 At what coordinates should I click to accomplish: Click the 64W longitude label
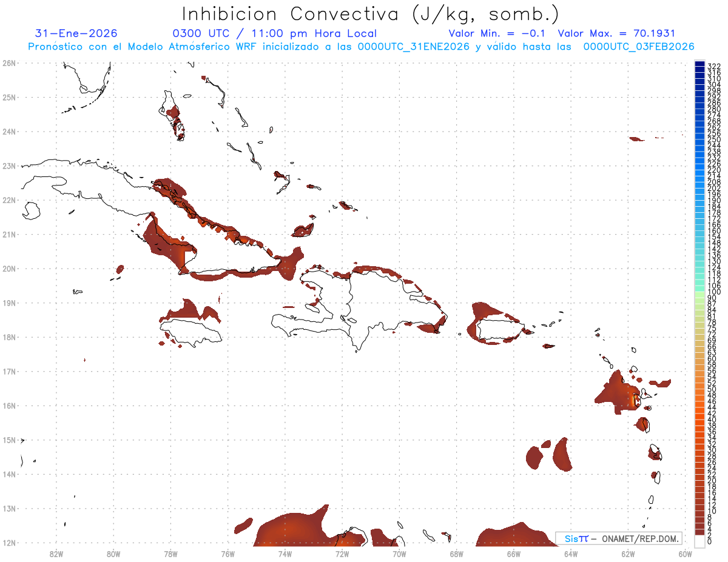click(x=571, y=553)
